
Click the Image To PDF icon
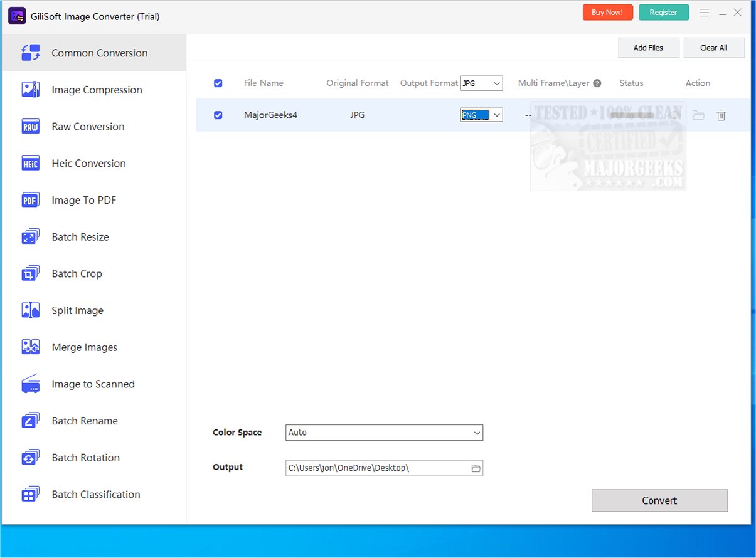tap(31, 201)
